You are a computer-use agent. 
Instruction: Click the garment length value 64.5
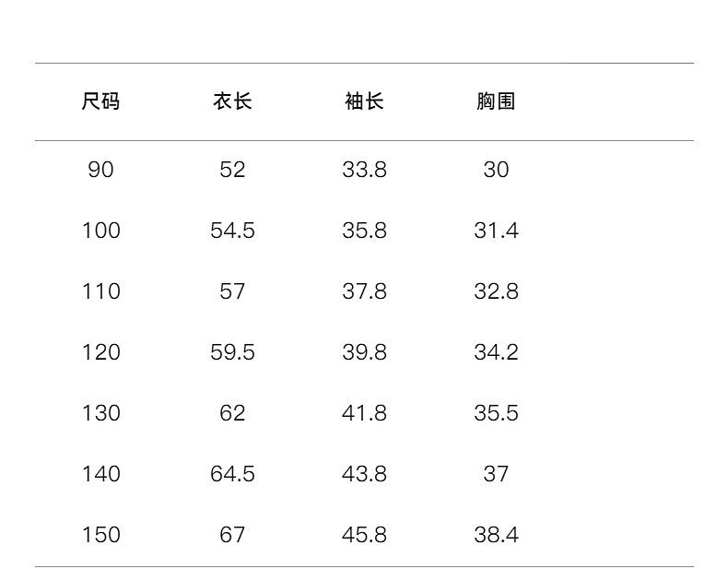232,474
